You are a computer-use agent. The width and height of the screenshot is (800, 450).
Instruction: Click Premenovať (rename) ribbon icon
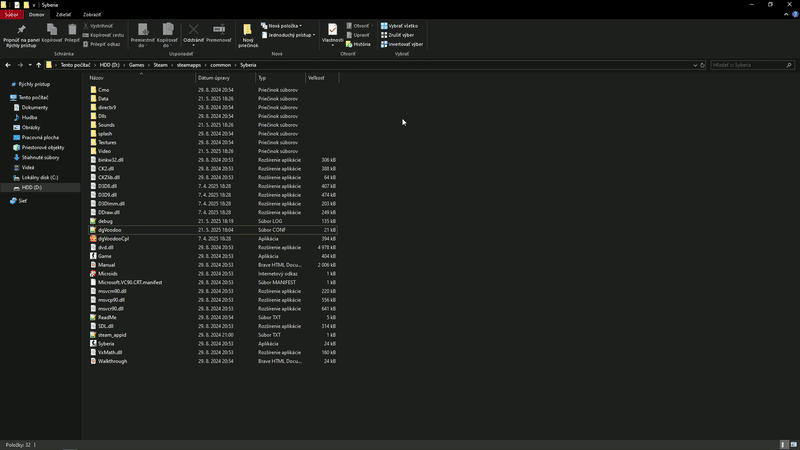tap(219, 33)
